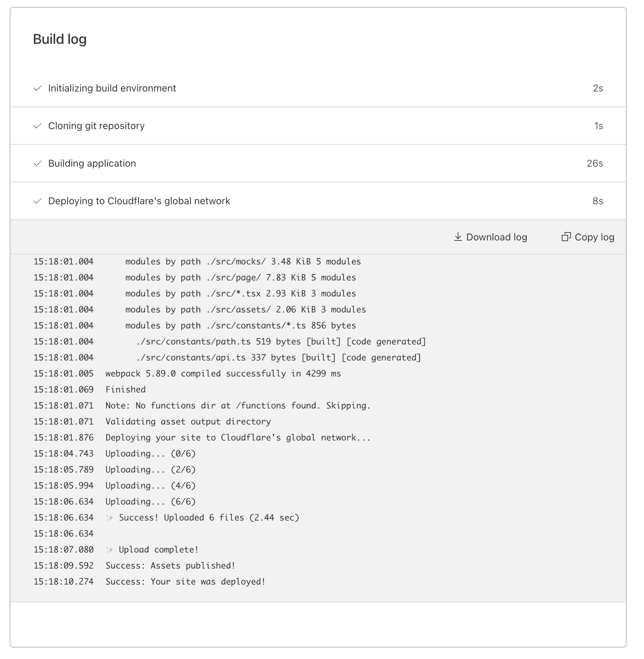
Task: Click the checkmark next to Cloning git repository
Action: pyautogui.click(x=38, y=126)
